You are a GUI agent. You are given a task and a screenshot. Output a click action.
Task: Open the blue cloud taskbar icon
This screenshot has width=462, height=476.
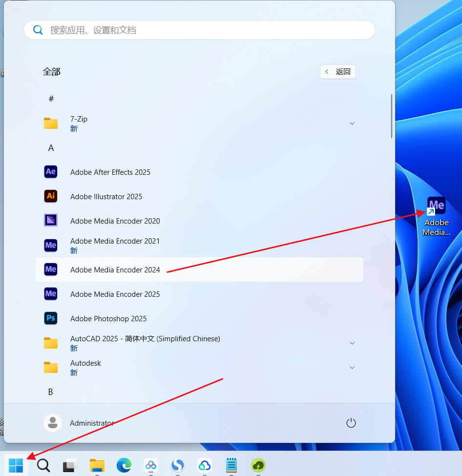pos(205,465)
